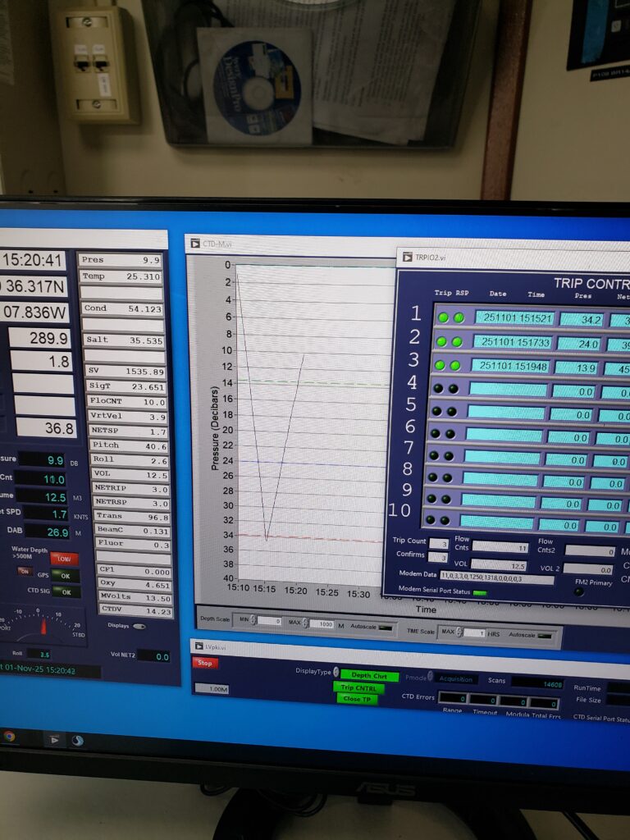
Task: Toggle the Displays switch
Action: coord(139,626)
